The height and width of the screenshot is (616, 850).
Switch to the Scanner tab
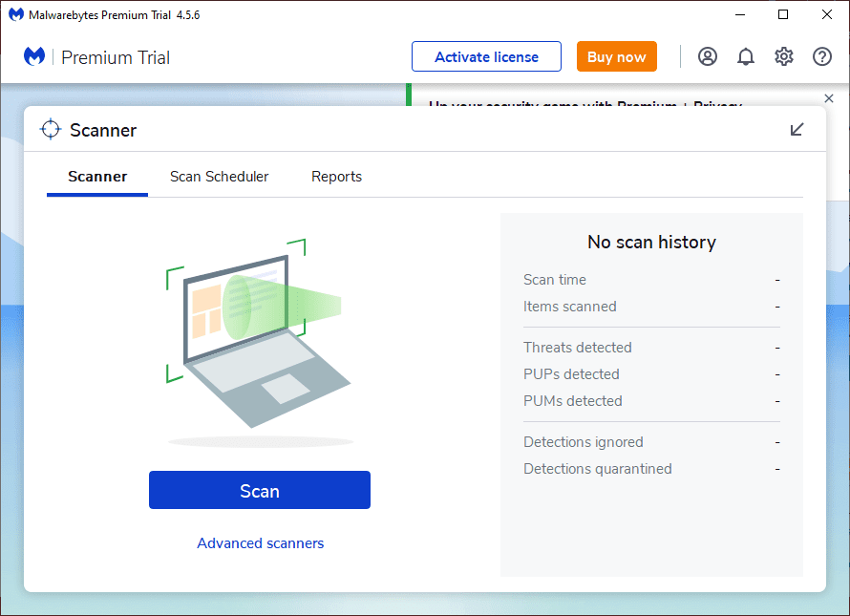[97, 177]
